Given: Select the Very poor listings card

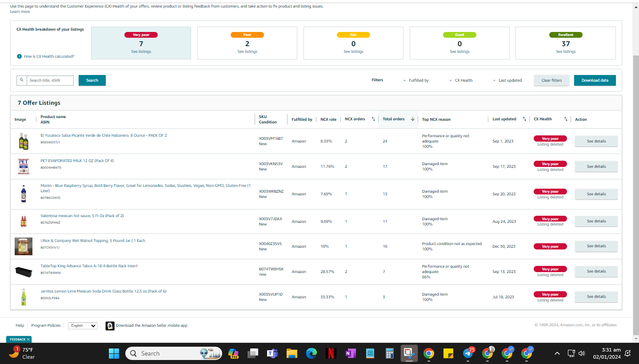Looking at the screenshot, I should pos(141,43).
